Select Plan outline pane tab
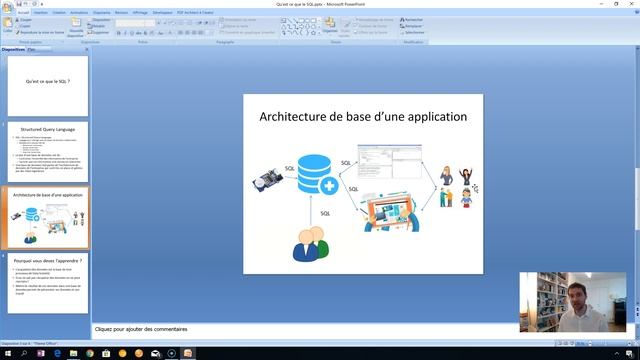640x360 pixels. point(31,49)
